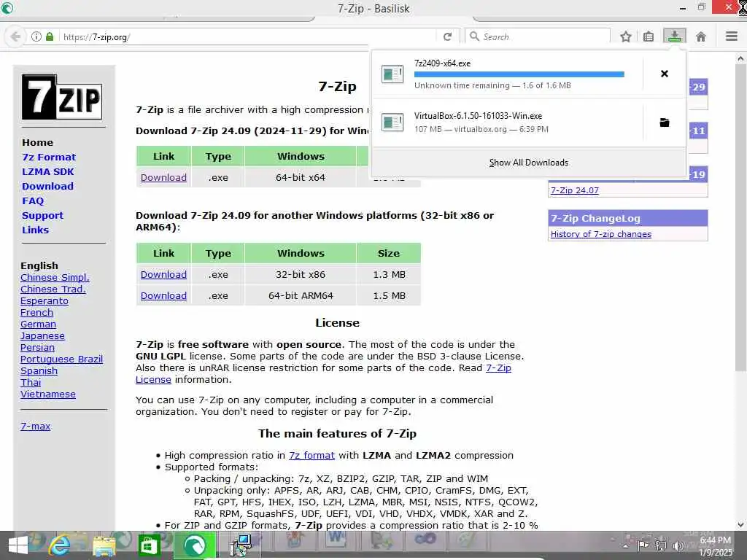
Task: Switch language to Thai
Action: (31, 383)
